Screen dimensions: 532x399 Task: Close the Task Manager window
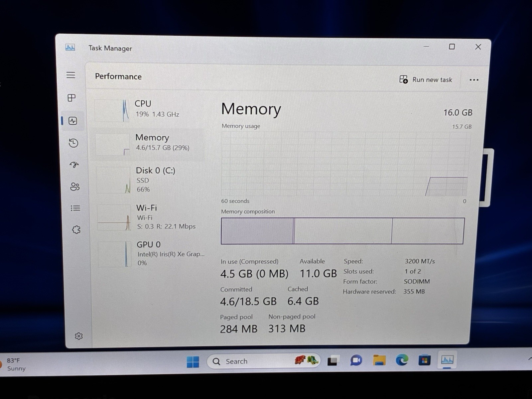pyautogui.click(x=478, y=47)
